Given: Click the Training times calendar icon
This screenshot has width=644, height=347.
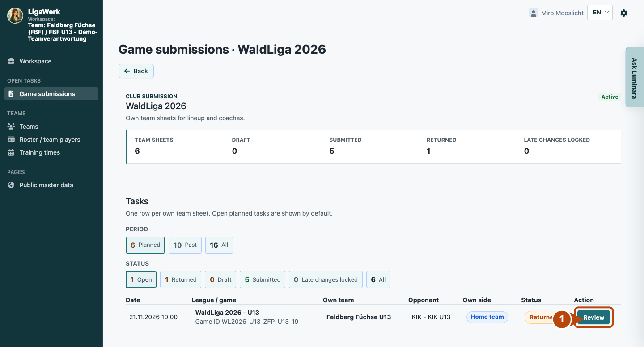Looking at the screenshot, I should pos(11,152).
